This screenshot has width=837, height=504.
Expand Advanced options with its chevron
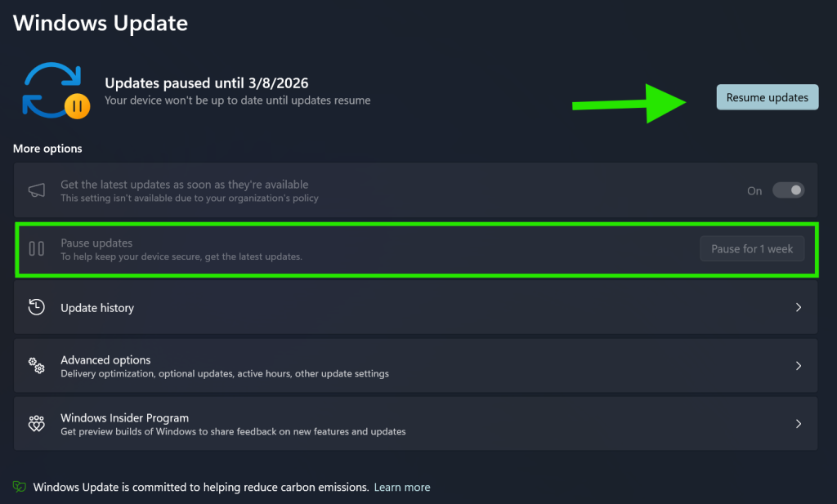point(799,366)
